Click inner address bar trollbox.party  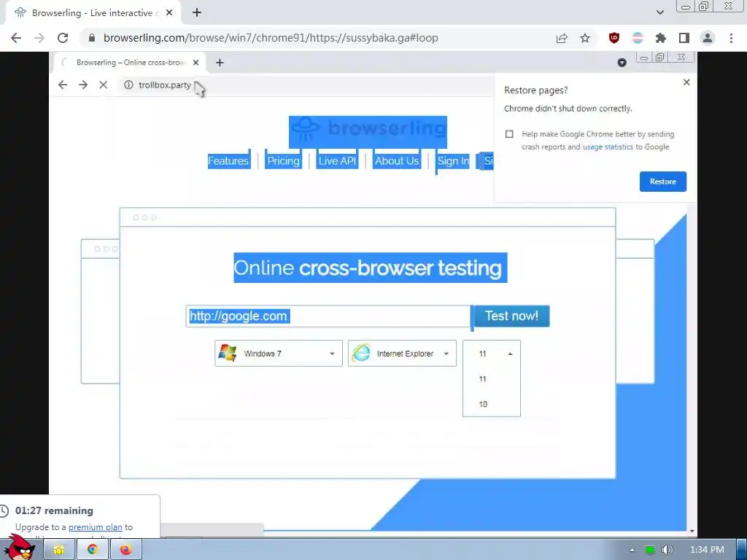165,85
